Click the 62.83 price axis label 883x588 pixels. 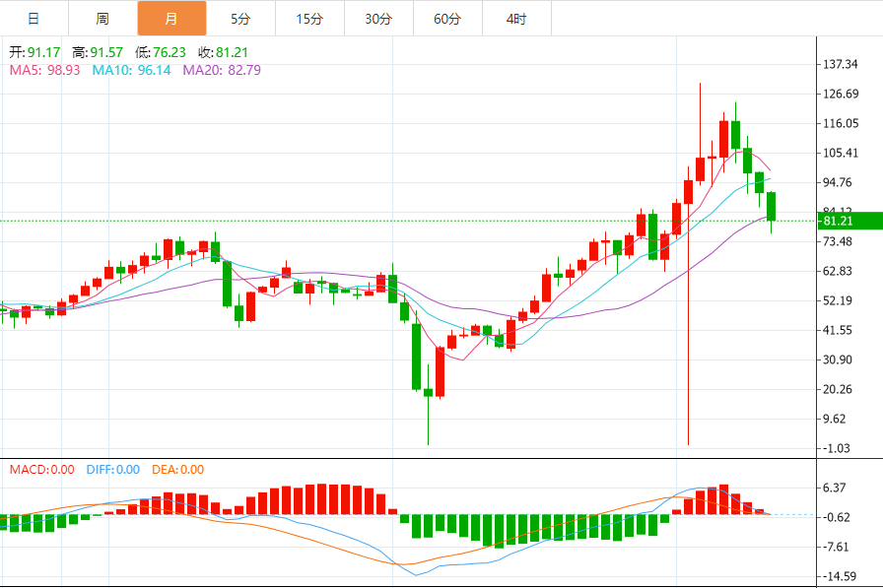[838, 271]
